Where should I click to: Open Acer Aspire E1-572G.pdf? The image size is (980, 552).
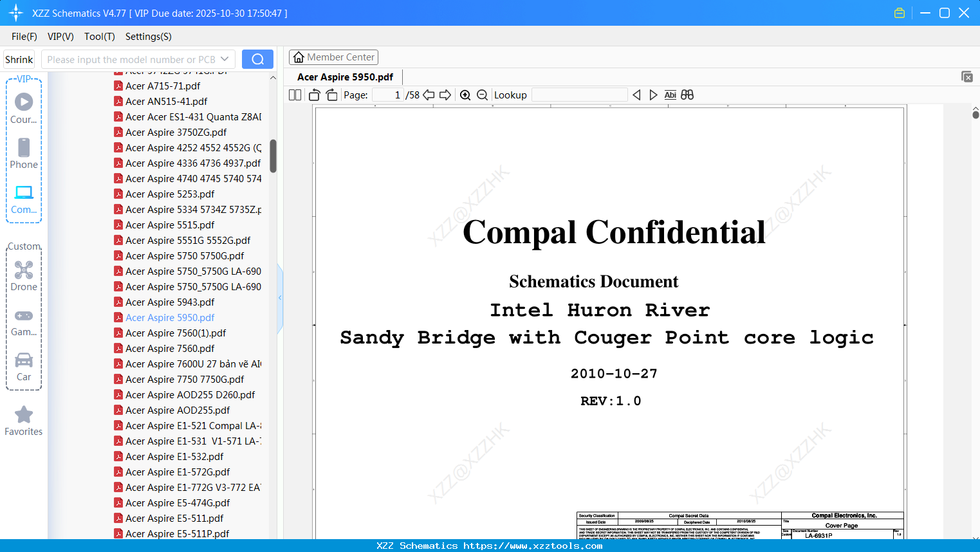pos(172,472)
